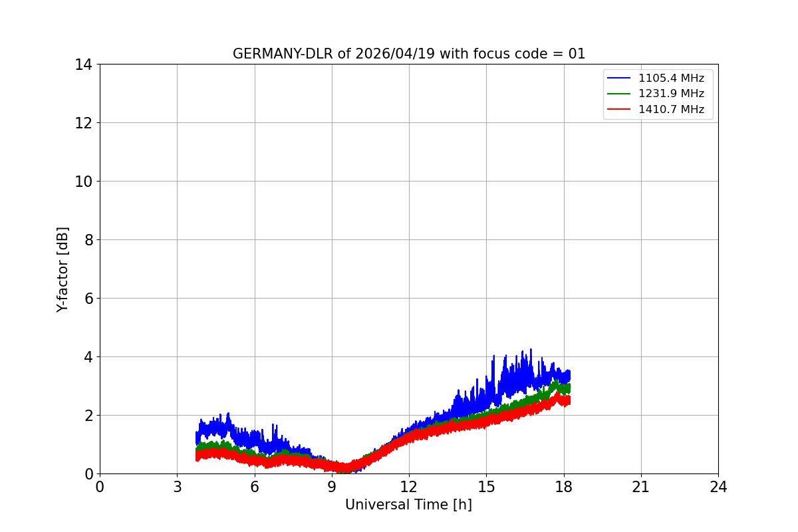Click y-axis tick label '10'
Viewport: 798px width, 532px height.
(83, 182)
